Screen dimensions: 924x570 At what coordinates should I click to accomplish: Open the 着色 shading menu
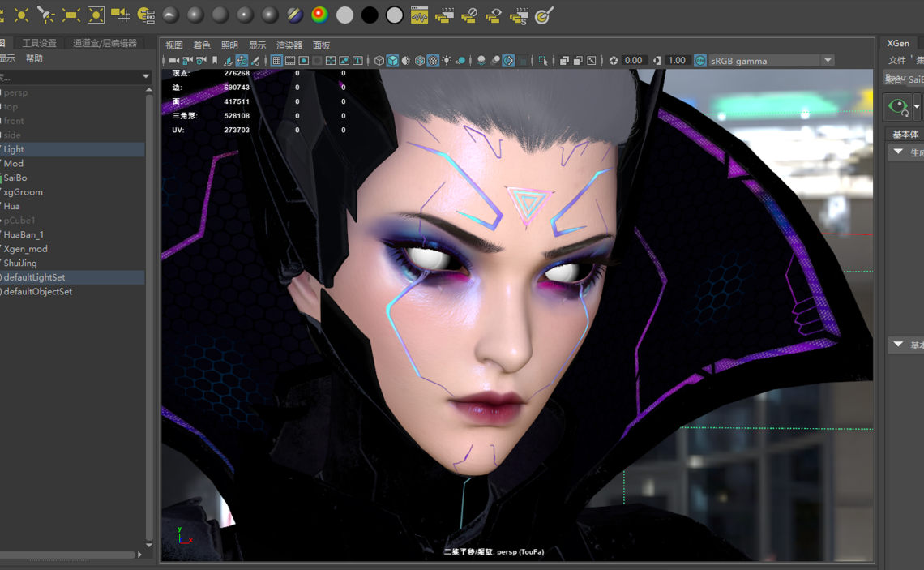pos(202,45)
